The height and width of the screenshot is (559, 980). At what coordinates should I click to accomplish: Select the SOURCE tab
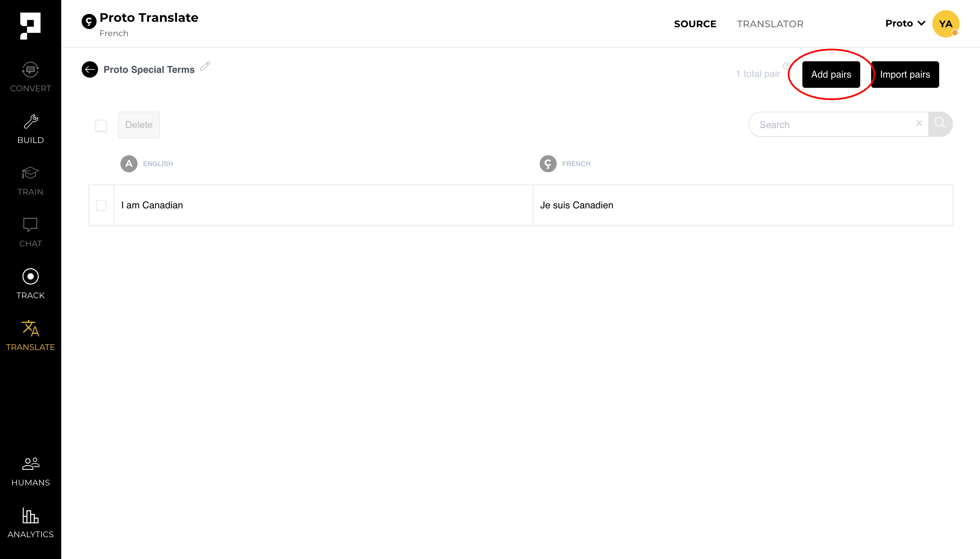pyautogui.click(x=695, y=24)
